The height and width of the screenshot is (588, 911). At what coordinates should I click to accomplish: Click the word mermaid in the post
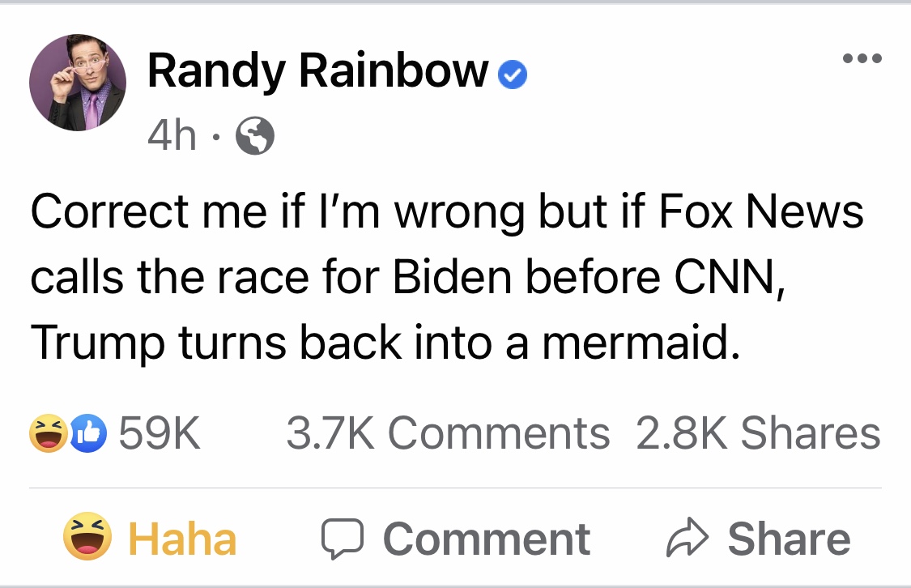[640, 343]
